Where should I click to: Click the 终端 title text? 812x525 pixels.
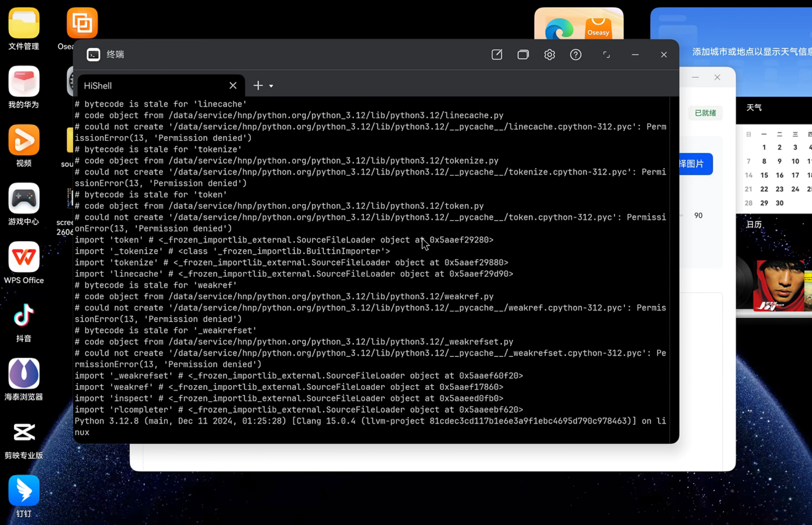click(x=115, y=54)
